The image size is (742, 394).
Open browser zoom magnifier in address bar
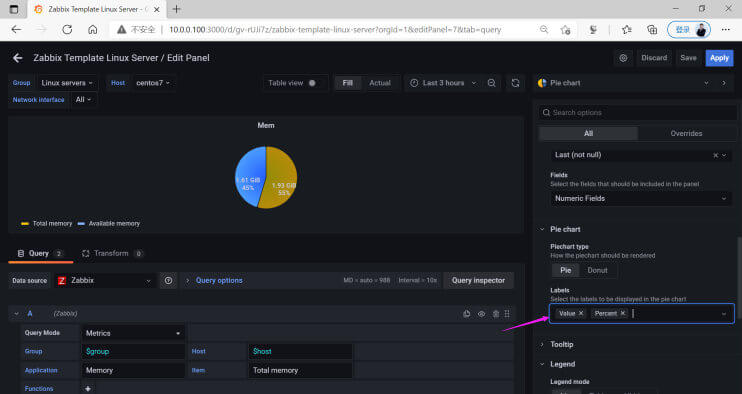pyautogui.click(x=544, y=29)
